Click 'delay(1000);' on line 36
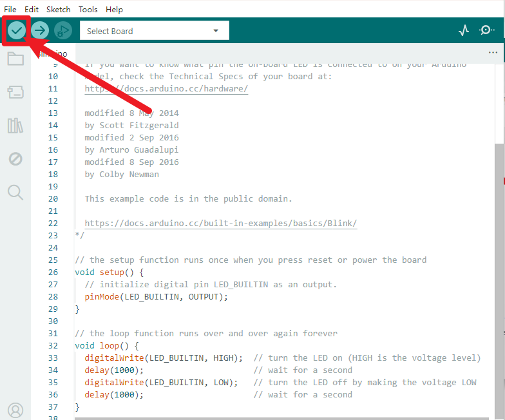 114,395
